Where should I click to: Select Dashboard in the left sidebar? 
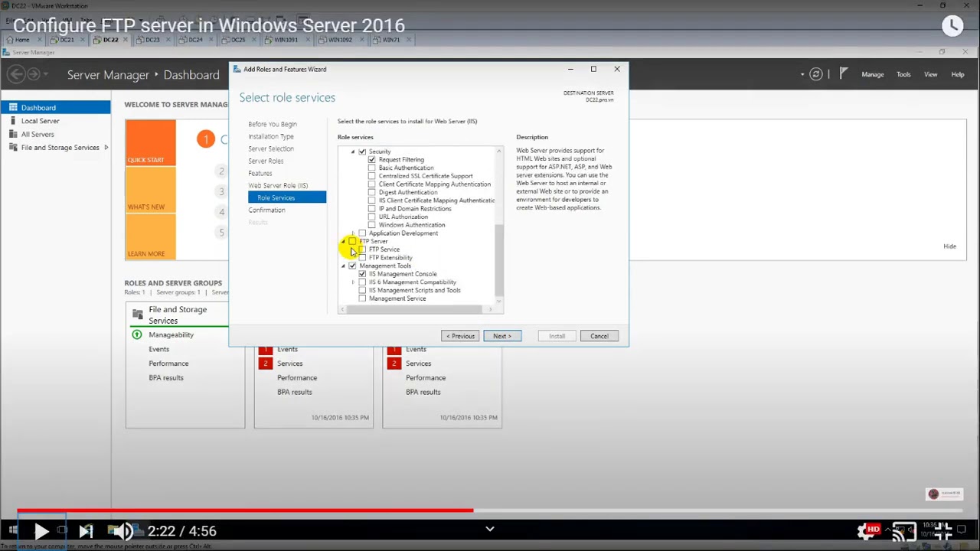coord(55,108)
